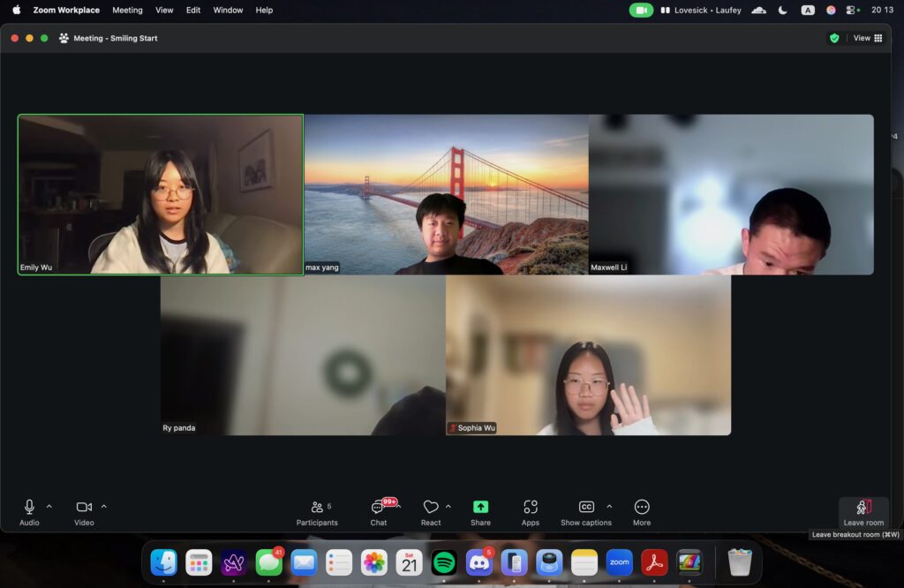Toggle camera with Video button
This screenshot has height=588, width=904.
[x=84, y=511]
